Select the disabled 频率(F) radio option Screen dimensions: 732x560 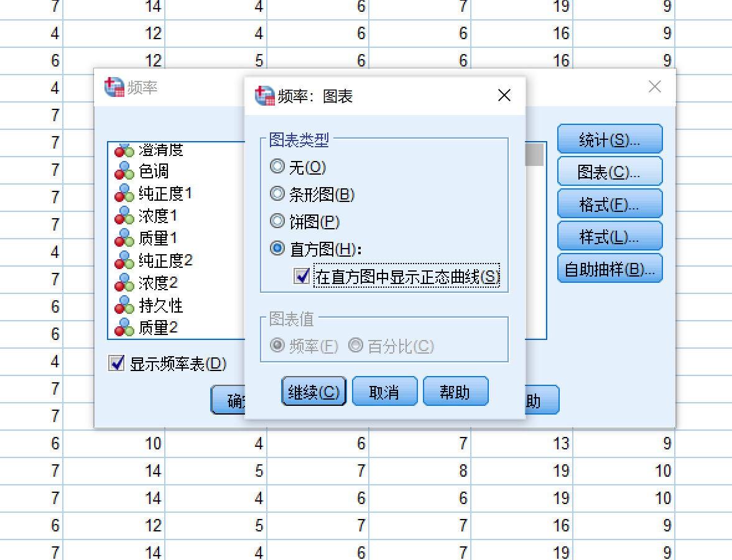pos(277,346)
